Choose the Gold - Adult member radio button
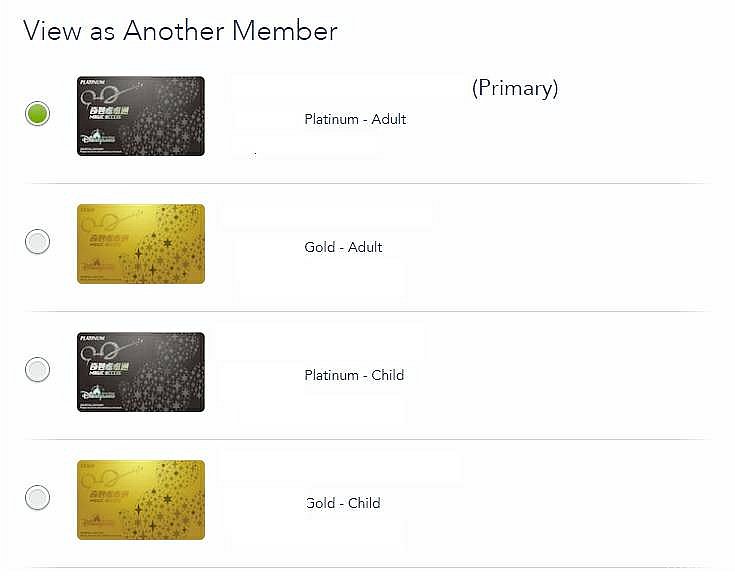The image size is (735, 577). (x=38, y=241)
